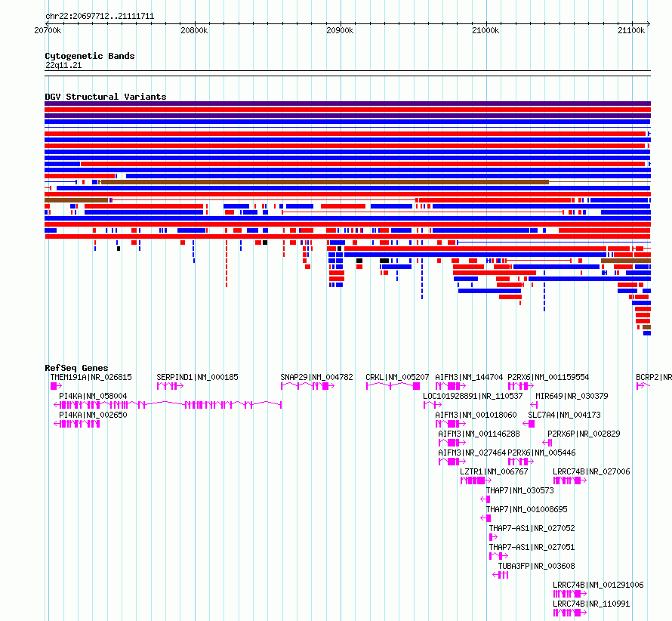Open the LRRC74B|NR_110991 gene label

tap(591, 604)
